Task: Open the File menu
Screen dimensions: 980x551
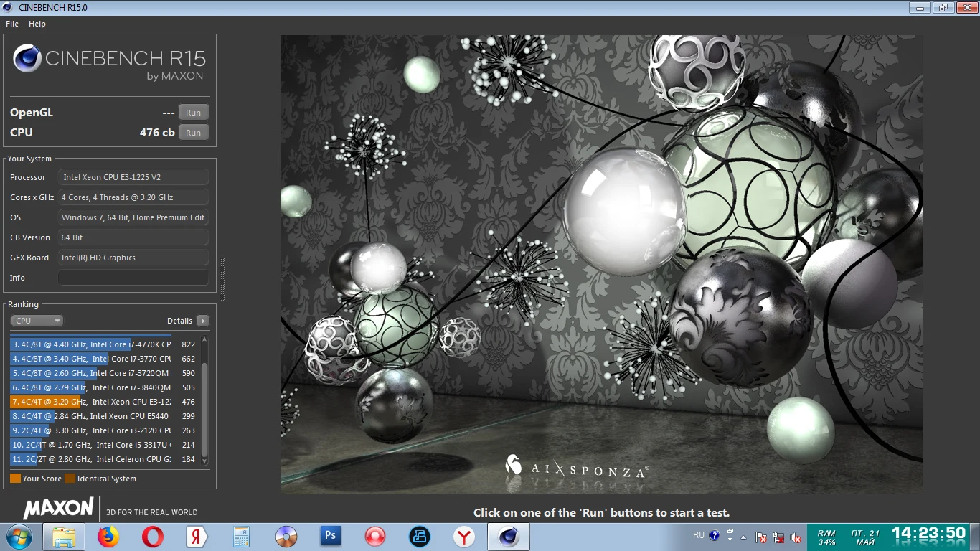Action: [x=12, y=24]
